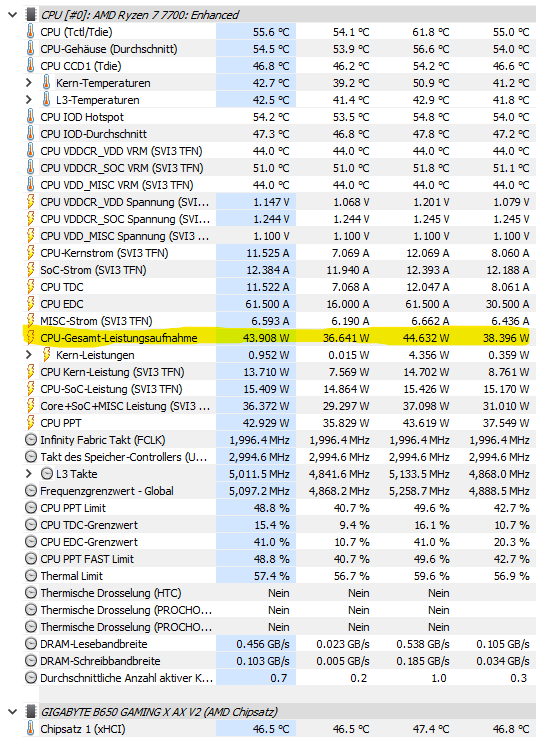Click the clock icon of Infinity Fabric Takt (FCLK)
Viewport: 550px width, 744px height.
(x=30, y=440)
